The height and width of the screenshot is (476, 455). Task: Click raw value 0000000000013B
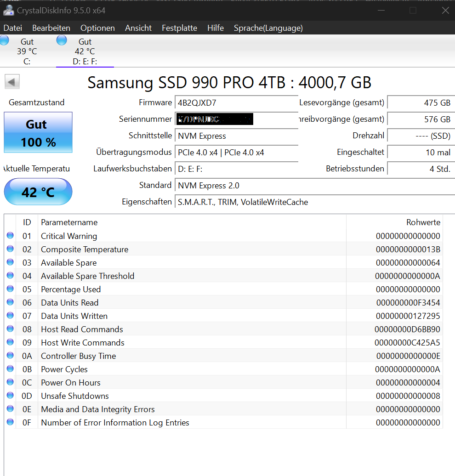pos(408,249)
